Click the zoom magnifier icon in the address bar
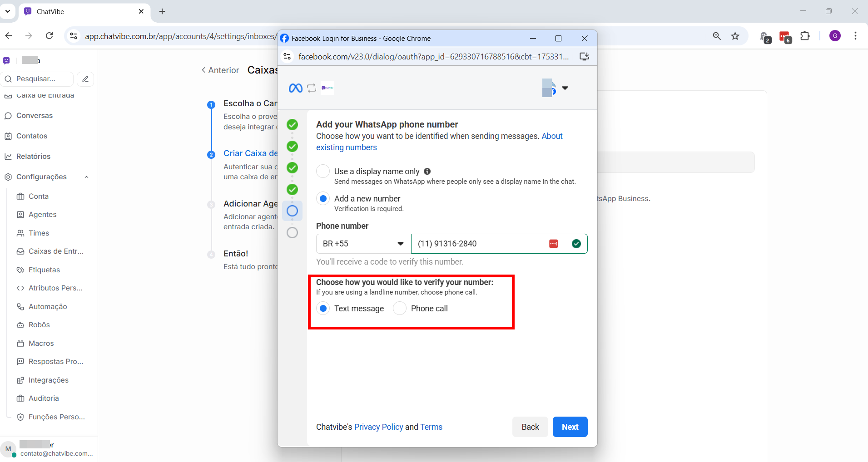868x462 pixels. (x=717, y=36)
